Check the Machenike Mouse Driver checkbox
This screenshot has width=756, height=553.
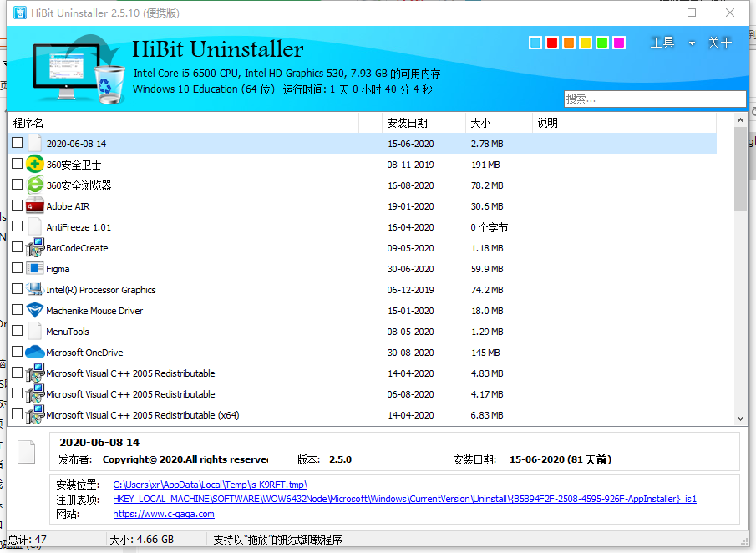(17, 310)
